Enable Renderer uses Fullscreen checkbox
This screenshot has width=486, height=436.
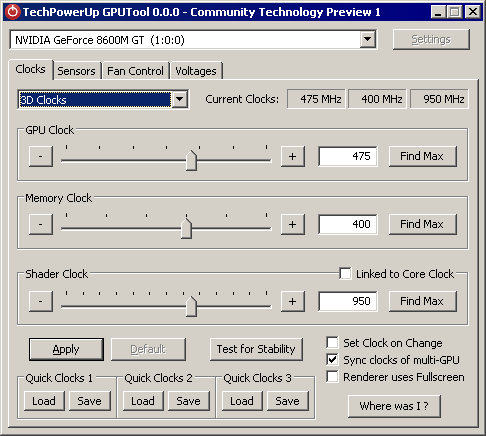point(332,377)
